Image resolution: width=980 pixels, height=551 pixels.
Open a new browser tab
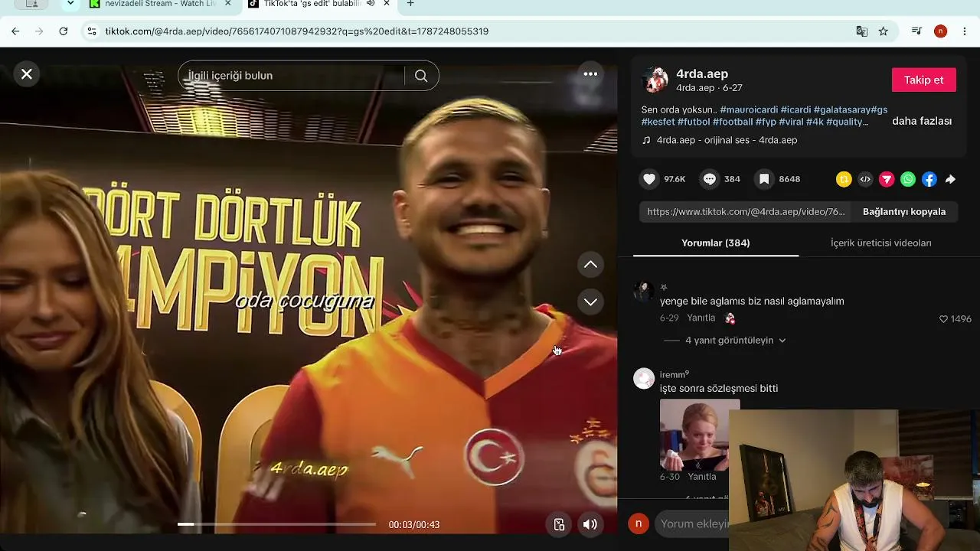(x=410, y=4)
